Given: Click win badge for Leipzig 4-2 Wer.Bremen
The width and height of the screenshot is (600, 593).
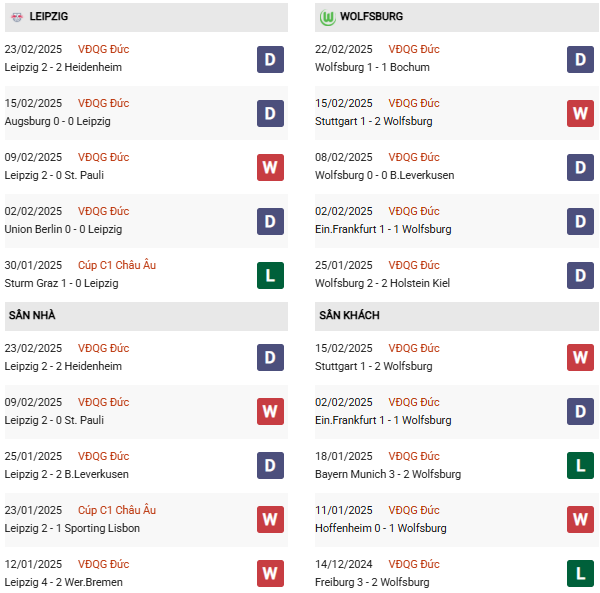Looking at the screenshot, I should click(270, 574).
